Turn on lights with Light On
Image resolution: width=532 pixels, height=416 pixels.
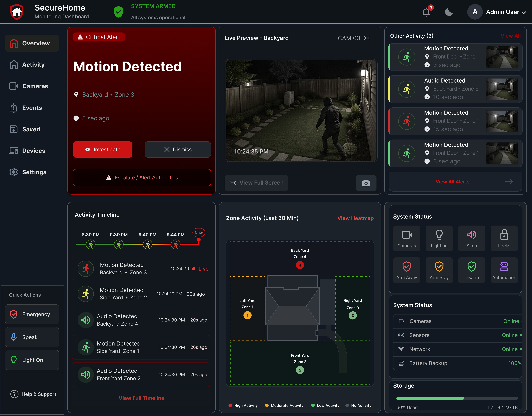pyautogui.click(x=32, y=360)
